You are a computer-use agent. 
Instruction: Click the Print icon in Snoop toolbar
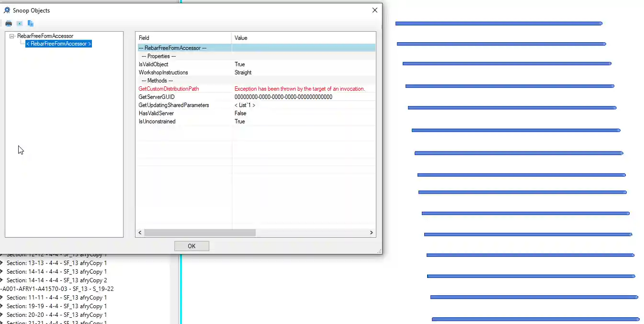(x=9, y=23)
